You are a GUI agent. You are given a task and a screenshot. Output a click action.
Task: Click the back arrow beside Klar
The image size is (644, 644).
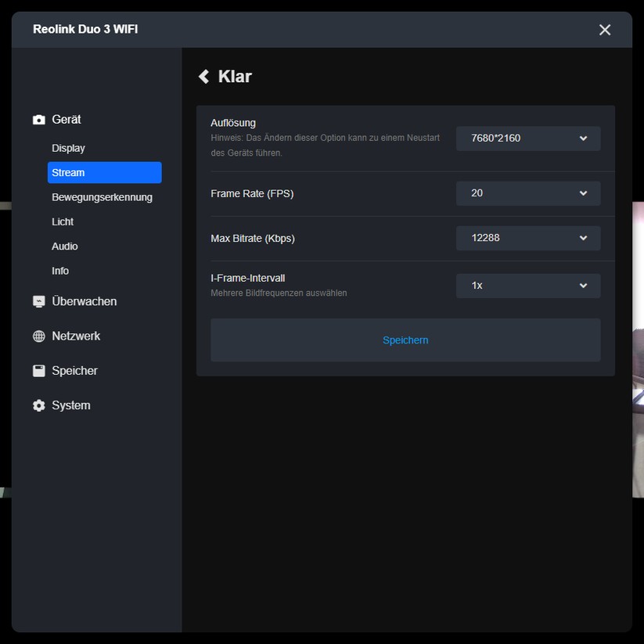pyautogui.click(x=205, y=76)
